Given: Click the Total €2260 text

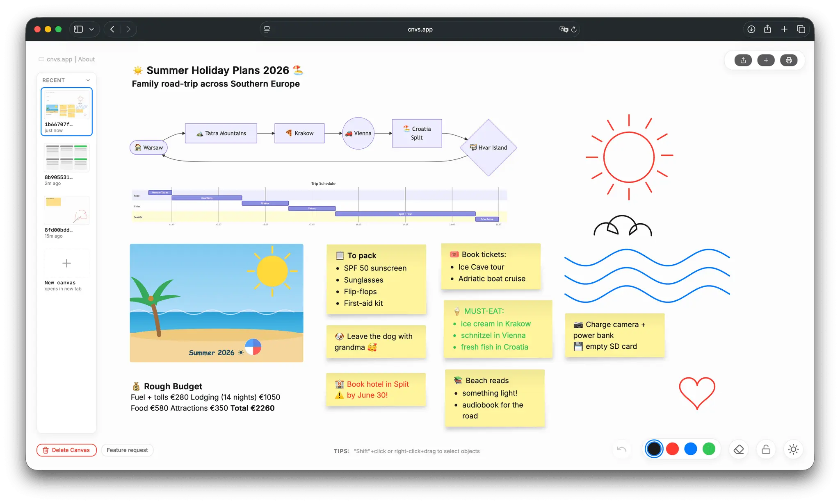Looking at the screenshot, I should (x=252, y=408).
